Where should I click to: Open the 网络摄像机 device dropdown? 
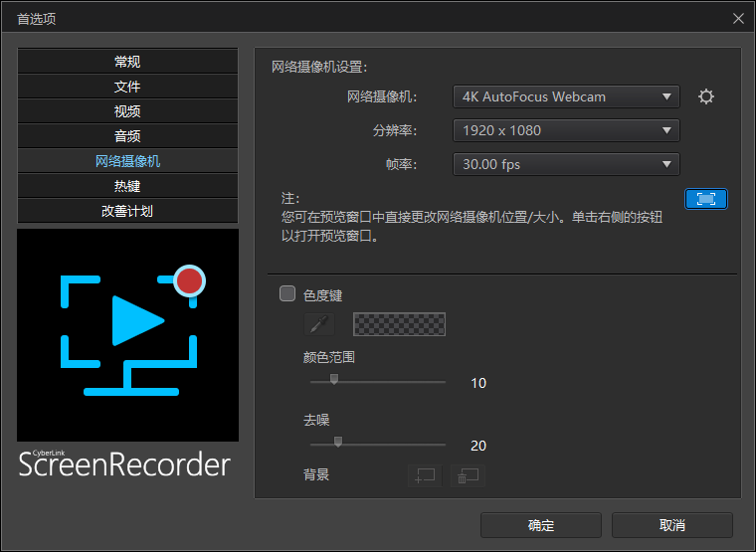click(x=566, y=96)
